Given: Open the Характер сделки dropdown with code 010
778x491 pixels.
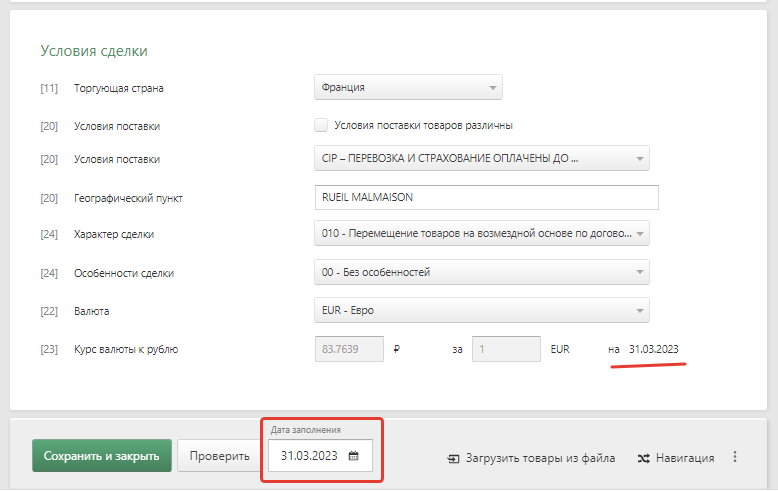Looking at the screenshot, I should [x=482, y=233].
